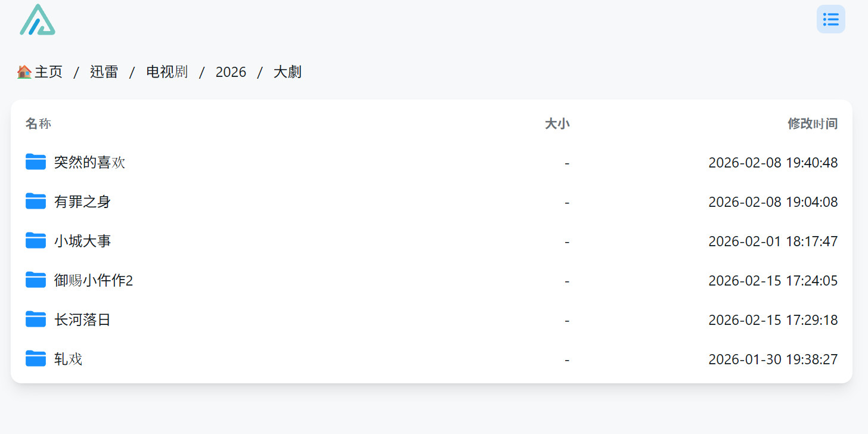The width and height of the screenshot is (868, 434).
Task: Open the 轧戏 folder
Action: pos(67,358)
